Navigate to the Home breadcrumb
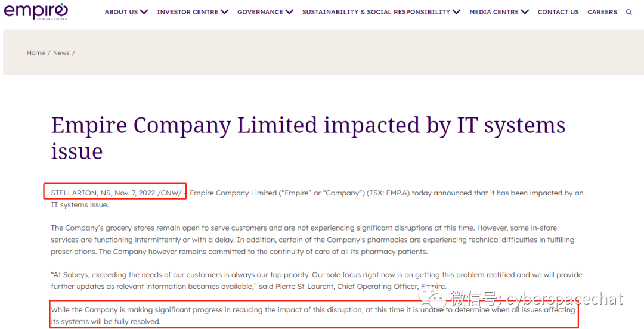The image size is (644, 329). (35, 53)
